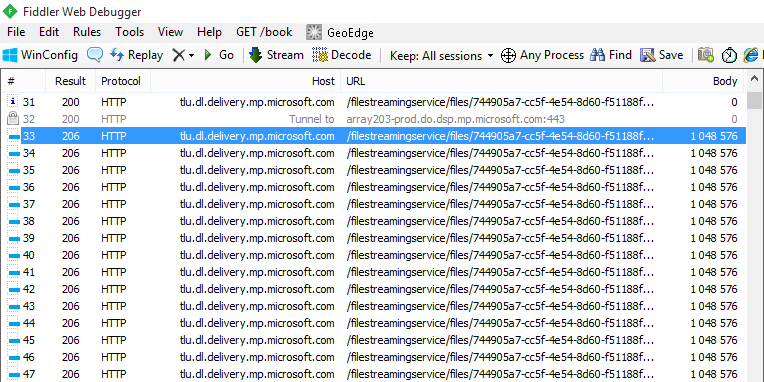Select session row 35
764x382 pixels.
coord(373,170)
